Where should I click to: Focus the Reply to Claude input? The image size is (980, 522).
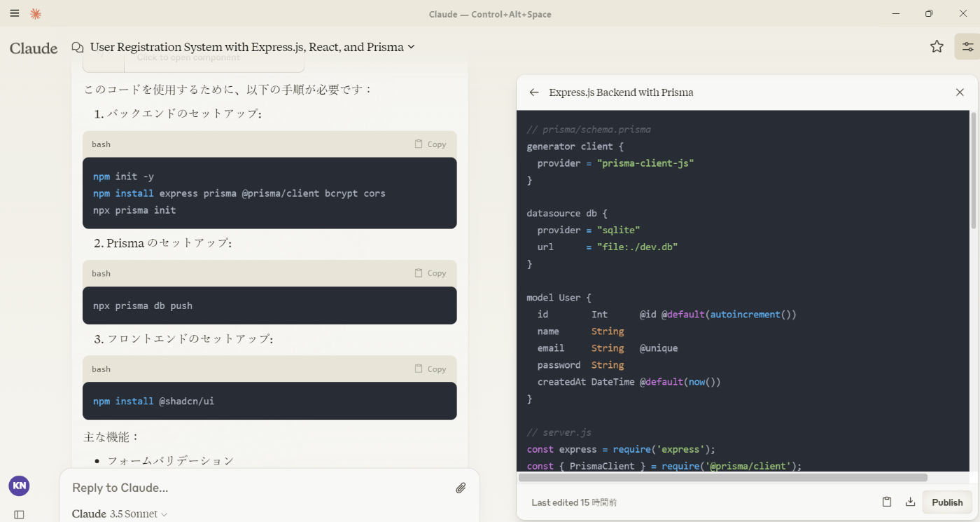click(x=259, y=488)
